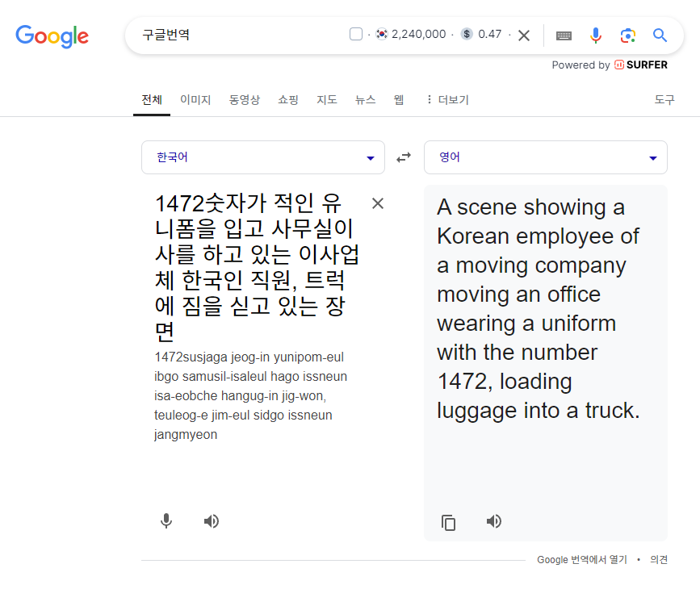The width and height of the screenshot is (700, 589).
Task: Open Google 번역에서 열기 link
Action: 581,560
